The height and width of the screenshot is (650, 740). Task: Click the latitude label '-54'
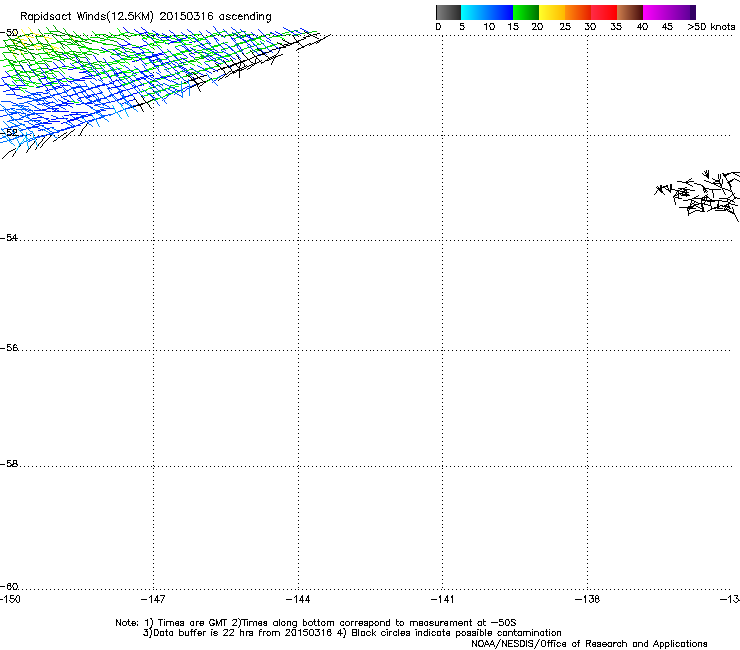tap(9, 238)
